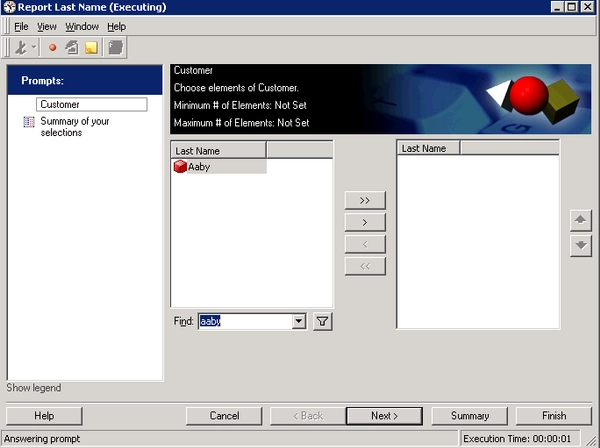Image resolution: width=600 pixels, height=448 pixels.
Task: Click the report document toolbar icon
Action: (72, 48)
